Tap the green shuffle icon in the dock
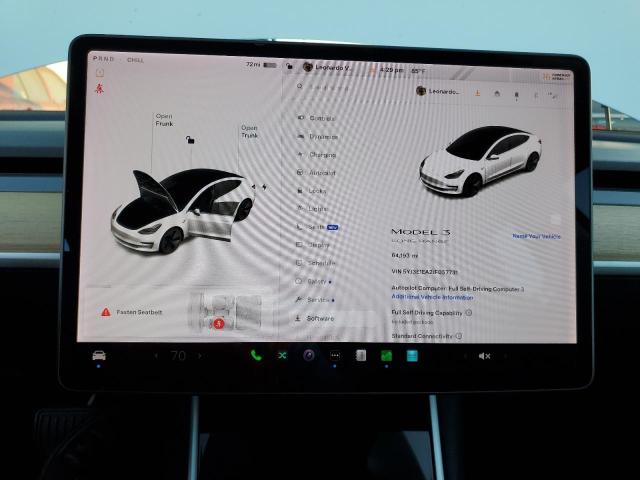640x480 pixels. click(x=282, y=356)
